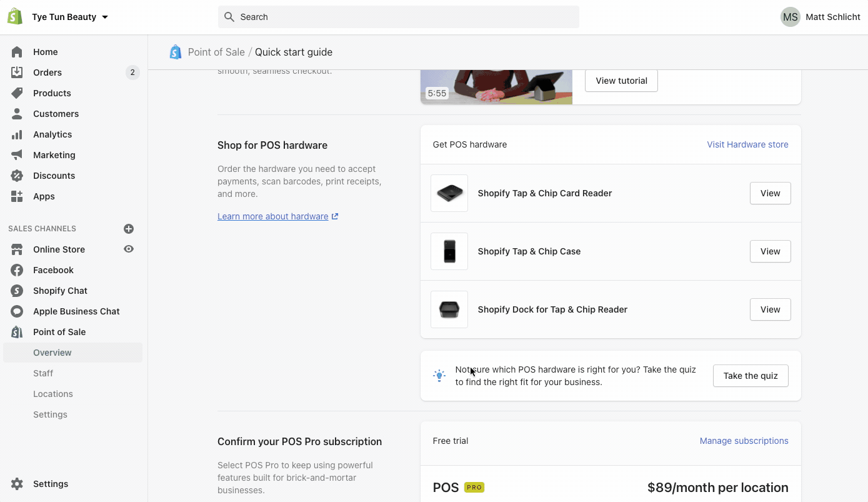
Task: Click the Marketing megaphone icon
Action: (18, 154)
